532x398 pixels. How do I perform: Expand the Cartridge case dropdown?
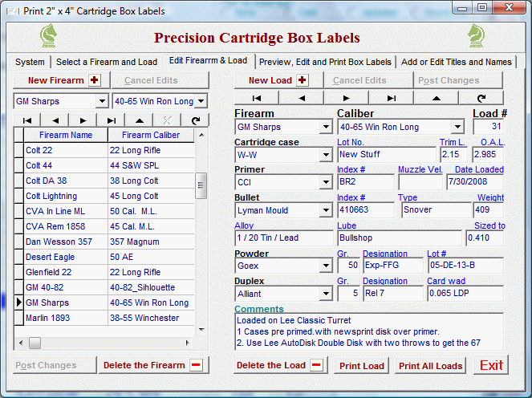click(326, 155)
